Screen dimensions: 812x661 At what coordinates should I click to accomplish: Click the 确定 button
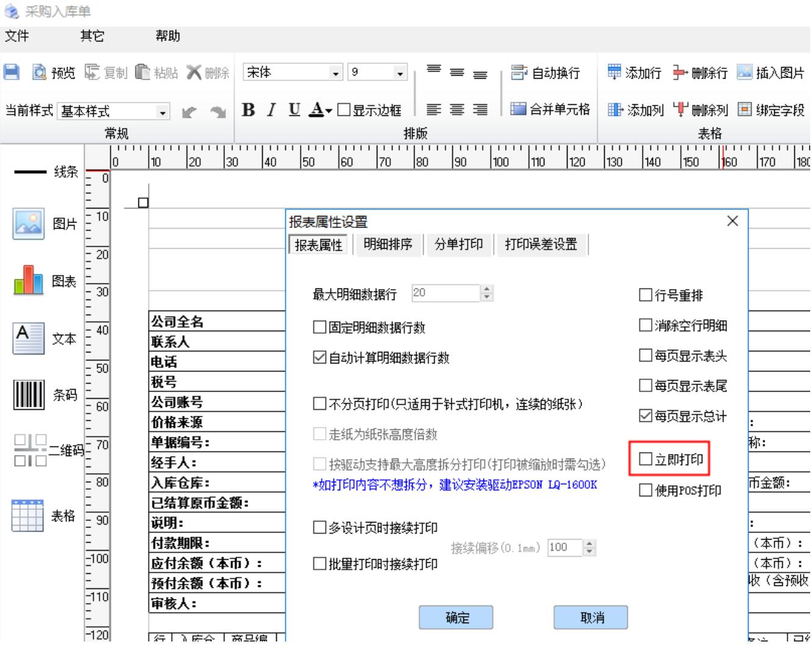coord(456,617)
